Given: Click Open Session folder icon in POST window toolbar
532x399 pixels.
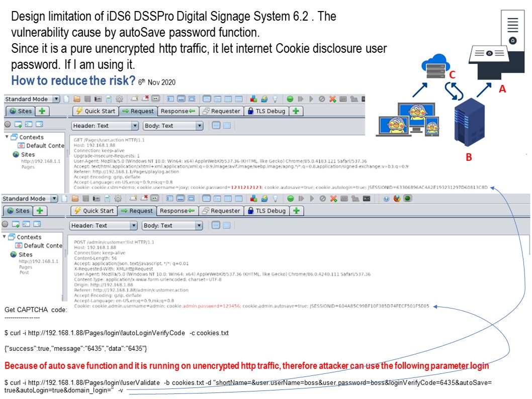Looking at the screenshot, I should [74, 198].
